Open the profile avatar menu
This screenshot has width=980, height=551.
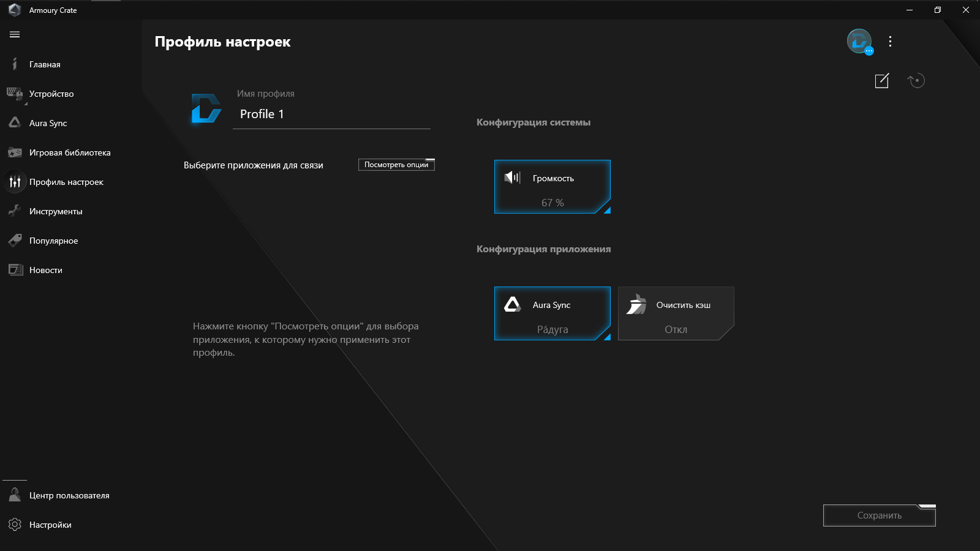(x=859, y=42)
